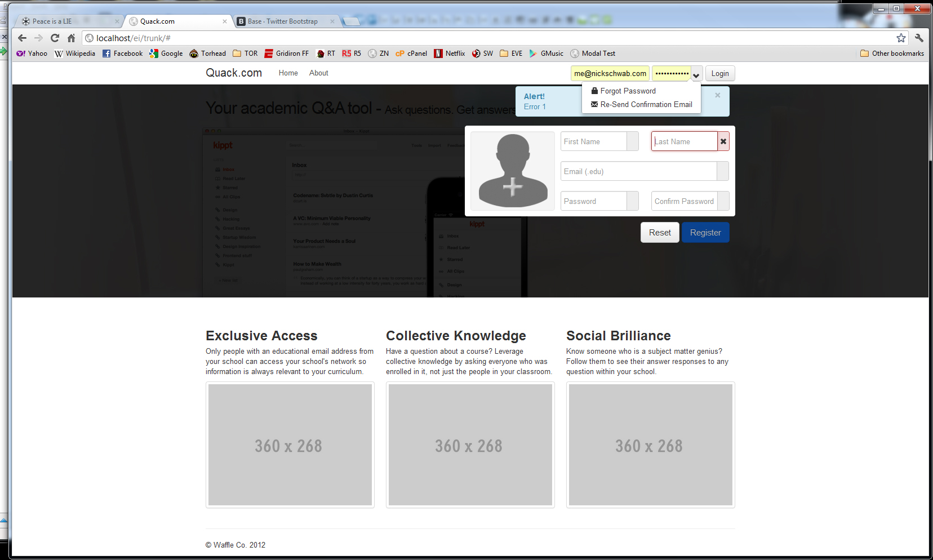Click the browser home icon
This screenshot has height=560, width=933.
[x=71, y=38]
